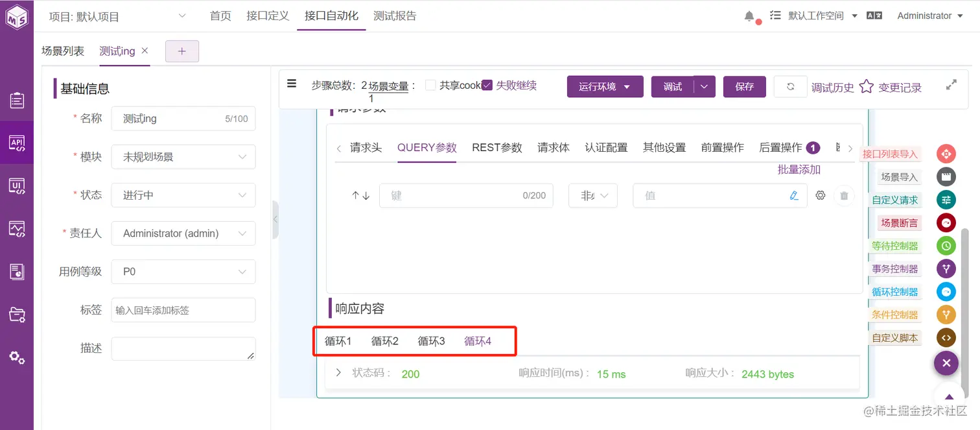Click the refresh icon button
The width and height of the screenshot is (980, 430).
tap(790, 87)
